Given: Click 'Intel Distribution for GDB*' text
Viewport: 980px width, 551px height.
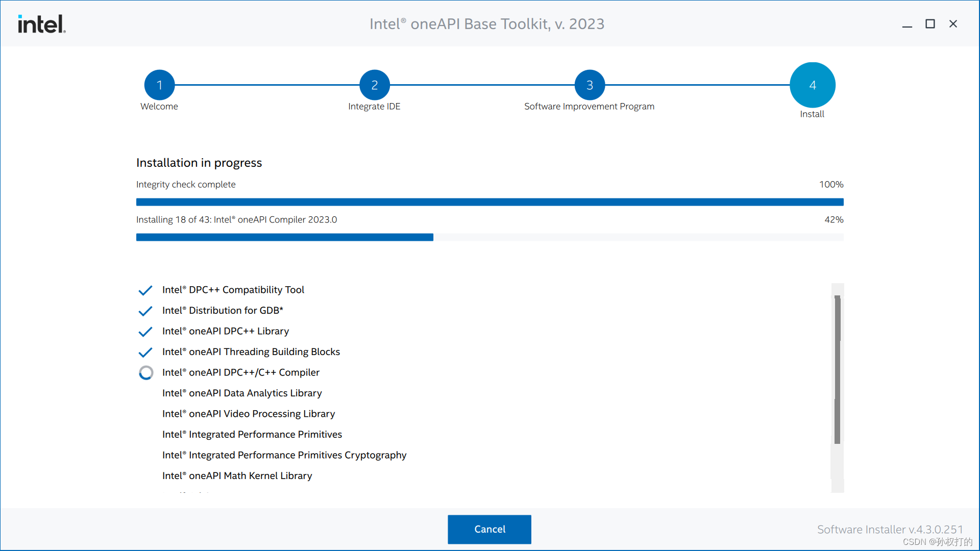Looking at the screenshot, I should [x=223, y=310].
